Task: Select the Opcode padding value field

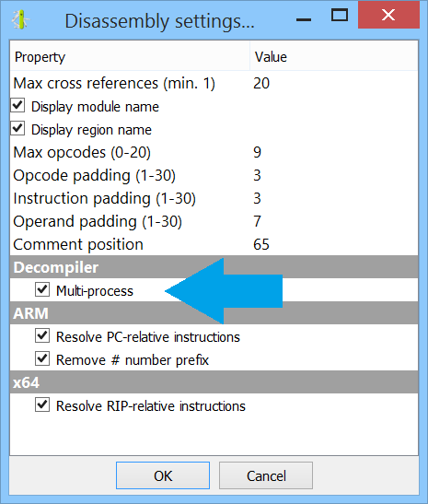Action: tap(334, 175)
